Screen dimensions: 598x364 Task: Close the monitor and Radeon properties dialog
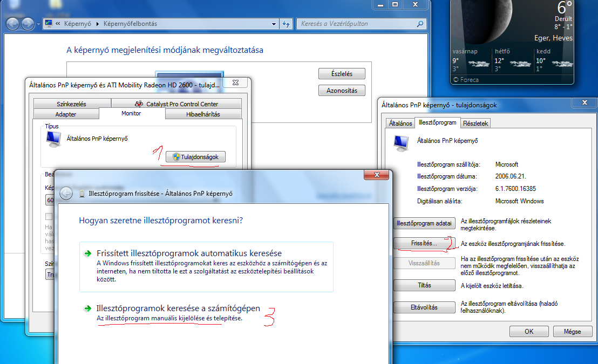(x=236, y=83)
